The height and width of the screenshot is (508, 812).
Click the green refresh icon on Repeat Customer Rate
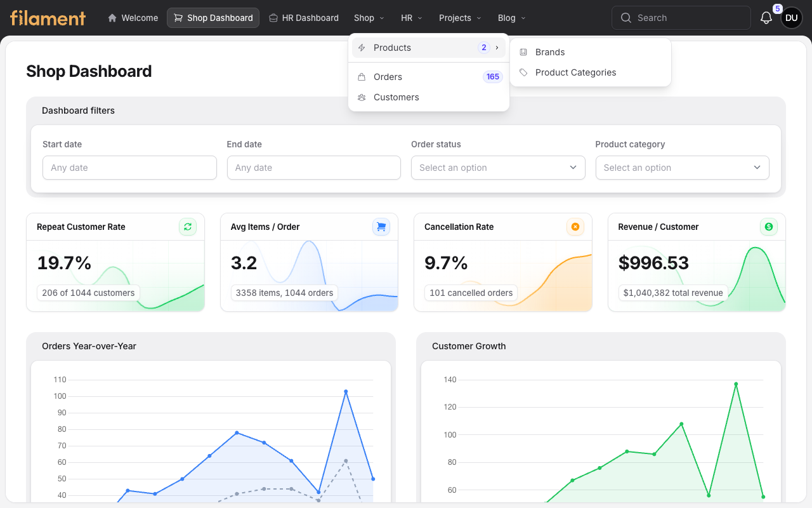click(188, 227)
